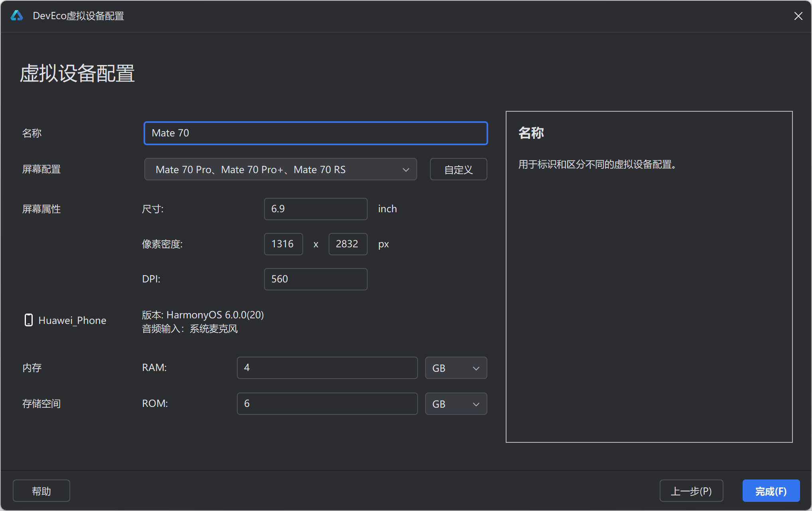Screen dimensions: 812x511
Task: Open the ROM unit GB dropdown
Action: pos(455,404)
